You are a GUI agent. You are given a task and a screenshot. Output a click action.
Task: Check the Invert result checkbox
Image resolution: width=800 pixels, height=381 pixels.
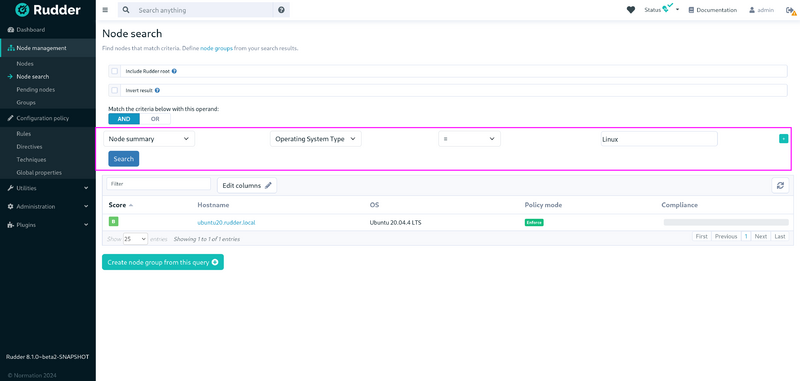115,90
